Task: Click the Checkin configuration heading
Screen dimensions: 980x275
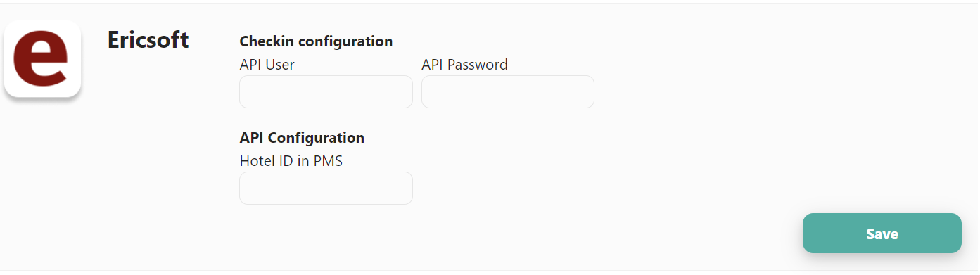Action: 316,41
